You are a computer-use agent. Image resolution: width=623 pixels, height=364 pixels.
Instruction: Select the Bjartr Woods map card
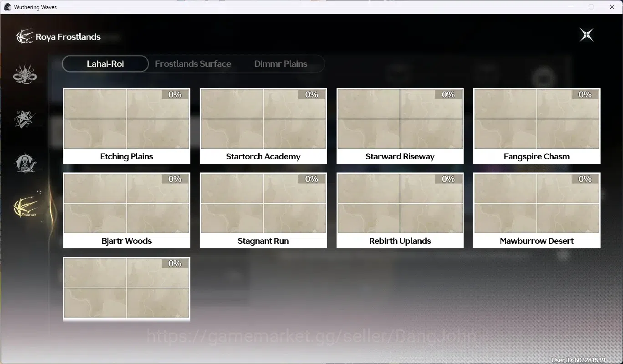pos(127,210)
